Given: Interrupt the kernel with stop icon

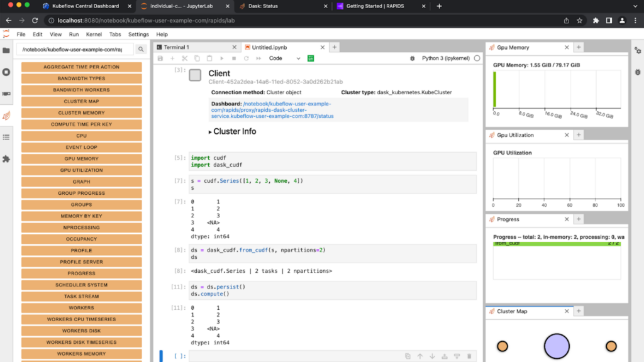Looking at the screenshot, I should coord(234,58).
